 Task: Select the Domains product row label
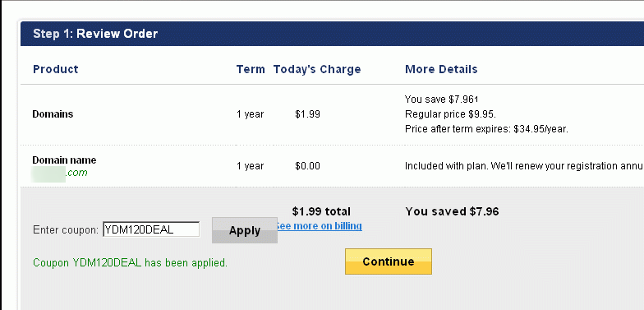click(53, 113)
